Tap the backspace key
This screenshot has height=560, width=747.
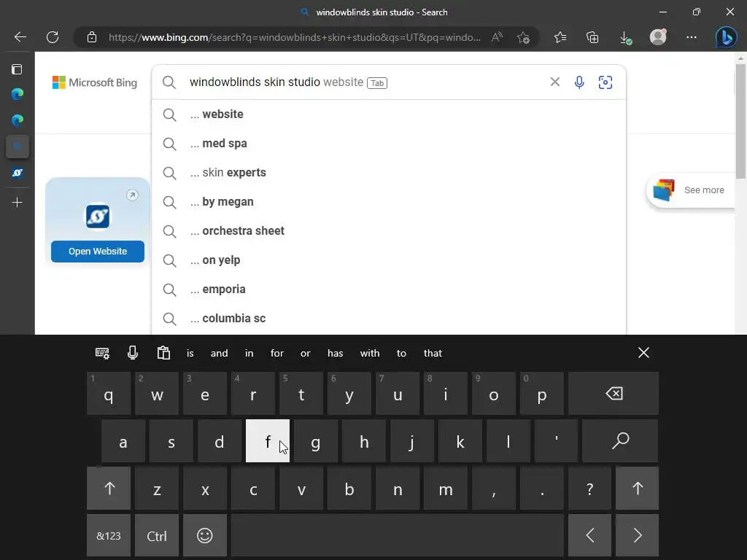pos(614,393)
